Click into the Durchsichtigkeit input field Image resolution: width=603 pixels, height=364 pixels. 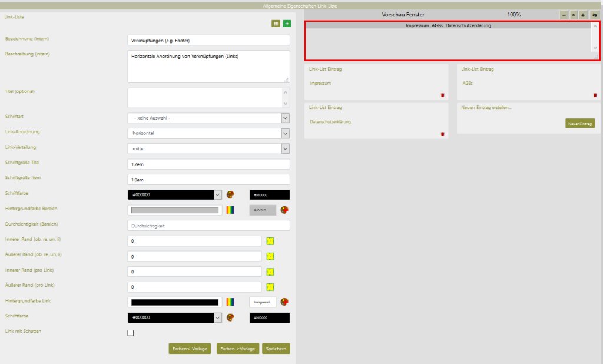pos(208,226)
